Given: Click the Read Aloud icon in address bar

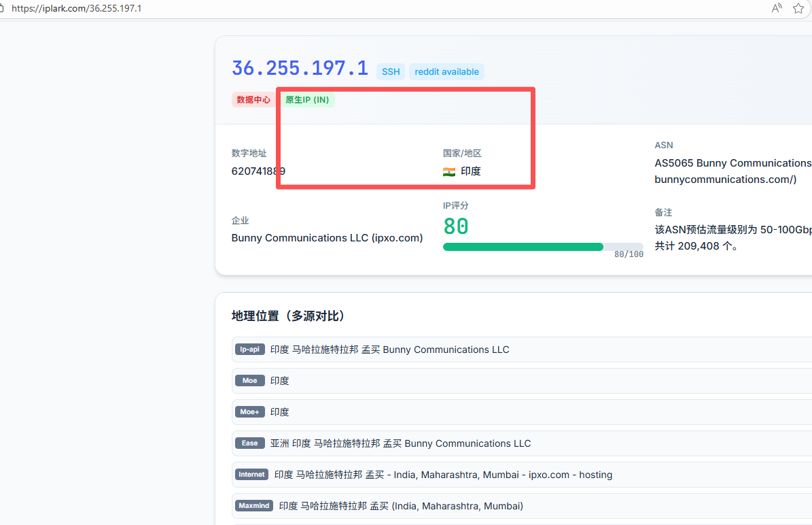Looking at the screenshot, I should tap(777, 8).
